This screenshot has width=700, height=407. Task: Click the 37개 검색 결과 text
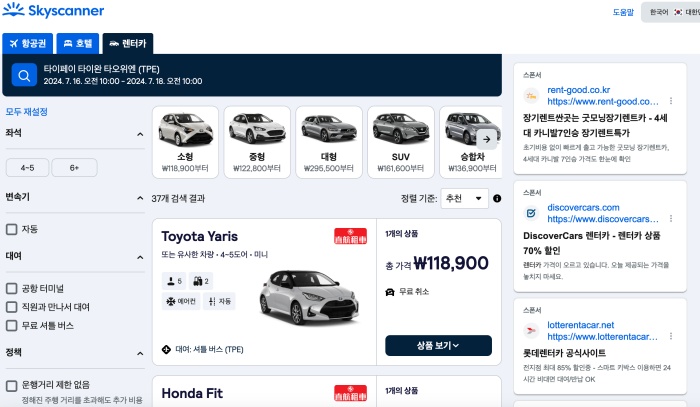(x=178, y=199)
